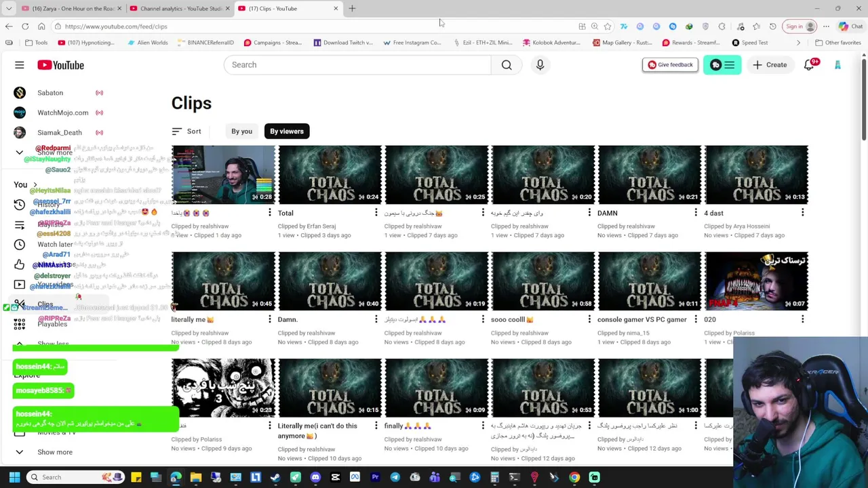The width and height of the screenshot is (868, 488).
Task: Open Other favorites folder
Action: click(x=838, y=43)
